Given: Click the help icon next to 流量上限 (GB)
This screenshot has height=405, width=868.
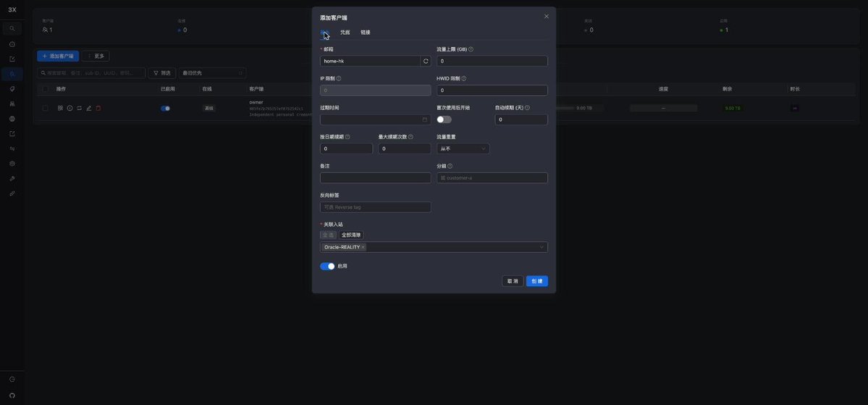Looking at the screenshot, I should (471, 49).
